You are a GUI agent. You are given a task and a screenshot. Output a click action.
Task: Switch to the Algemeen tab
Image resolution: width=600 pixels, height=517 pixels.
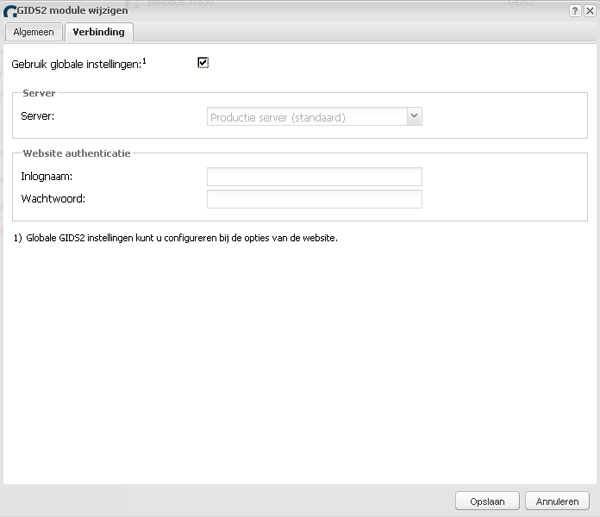tap(33, 32)
